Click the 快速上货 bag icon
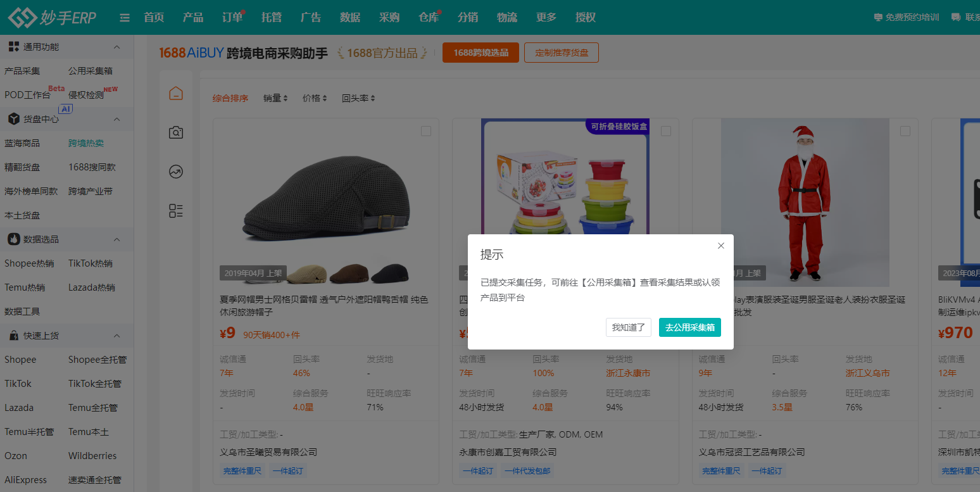 [14, 336]
